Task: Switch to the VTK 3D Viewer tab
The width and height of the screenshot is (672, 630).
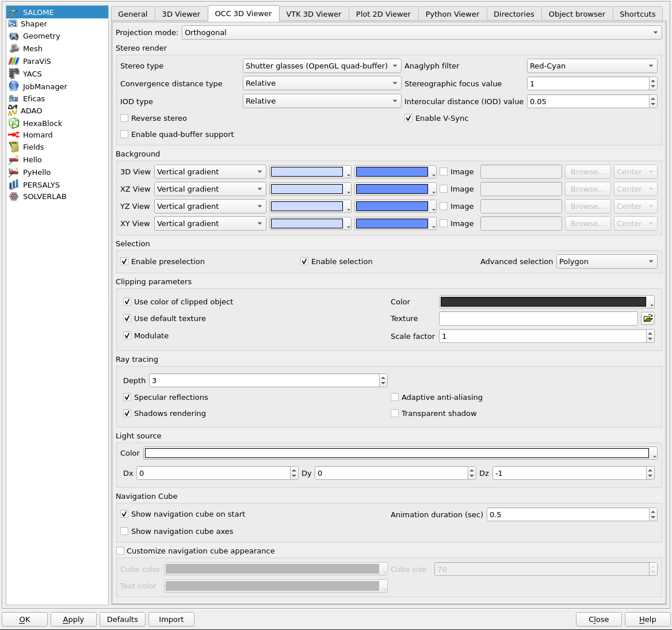Action: click(x=314, y=14)
